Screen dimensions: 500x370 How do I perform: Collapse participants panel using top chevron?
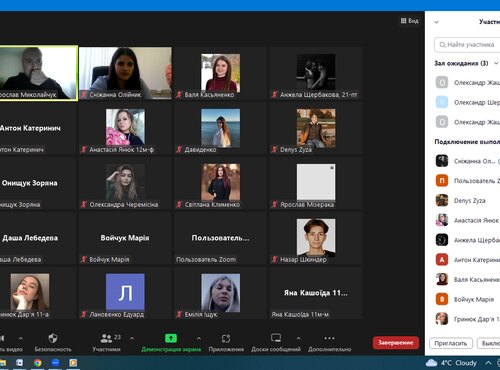436,22
